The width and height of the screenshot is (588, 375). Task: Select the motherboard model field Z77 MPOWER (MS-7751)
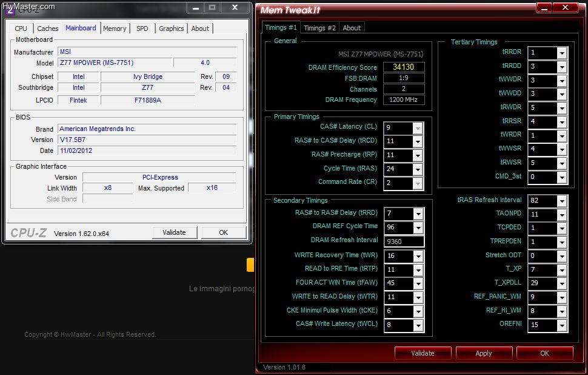coord(115,62)
